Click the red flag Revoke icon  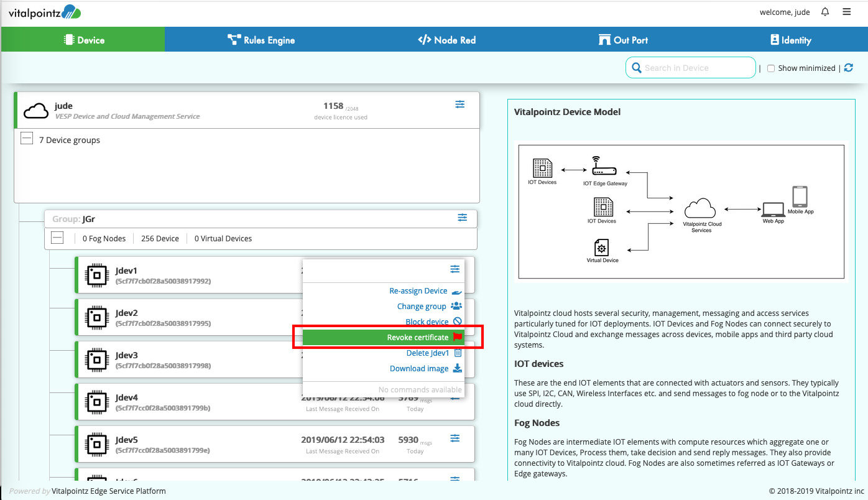click(x=458, y=337)
